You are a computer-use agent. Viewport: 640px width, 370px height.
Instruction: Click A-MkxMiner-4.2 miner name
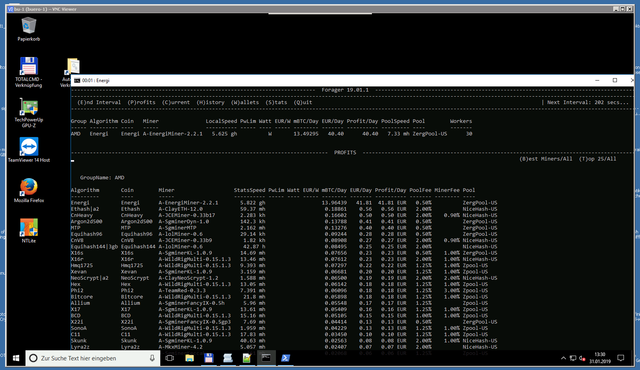coord(180,347)
